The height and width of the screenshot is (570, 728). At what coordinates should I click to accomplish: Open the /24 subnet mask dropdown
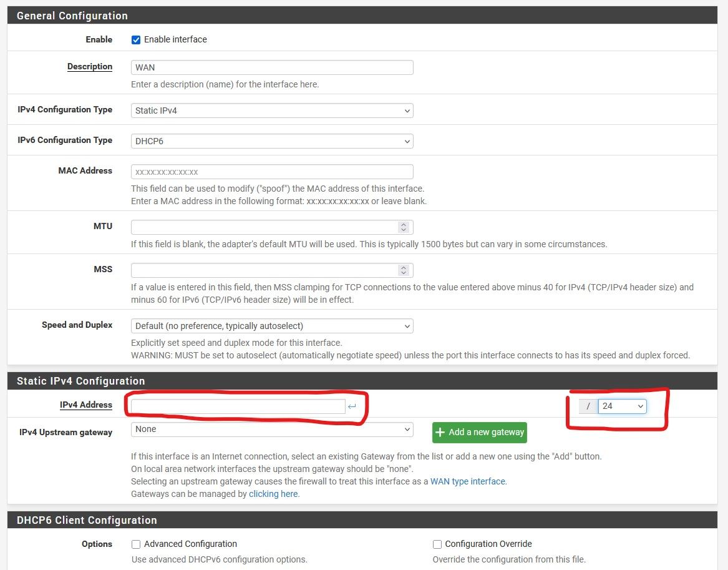click(622, 406)
